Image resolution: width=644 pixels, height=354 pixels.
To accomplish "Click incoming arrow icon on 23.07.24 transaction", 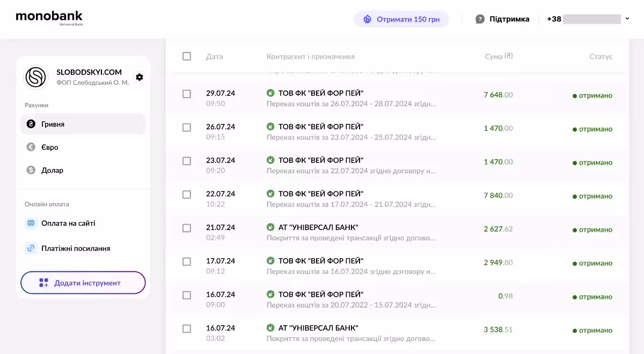I will (x=270, y=160).
